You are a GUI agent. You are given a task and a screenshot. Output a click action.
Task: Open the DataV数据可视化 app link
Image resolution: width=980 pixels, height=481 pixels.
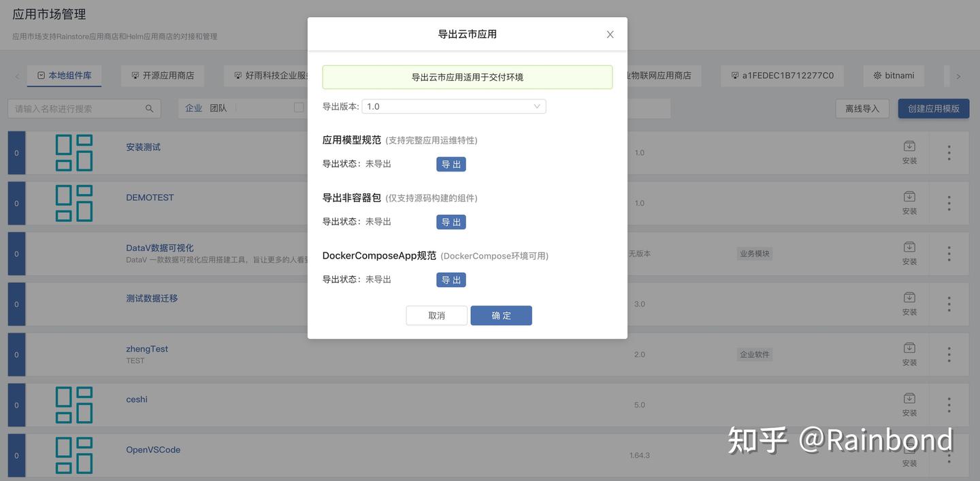[160, 248]
